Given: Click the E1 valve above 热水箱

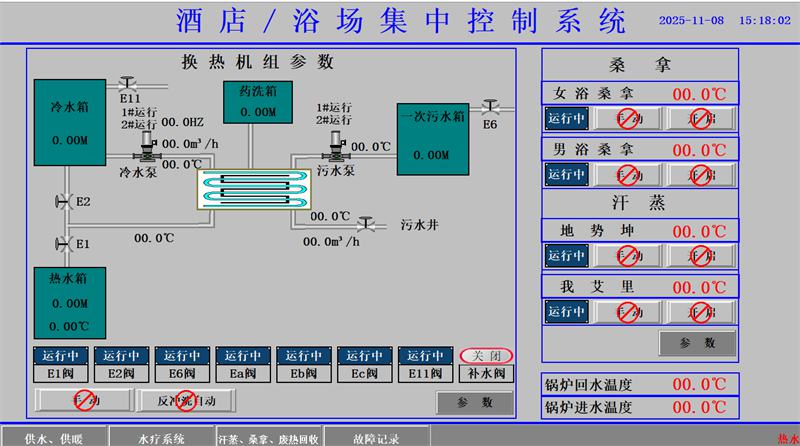Looking at the screenshot, I should pyautogui.click(x=62, y=243).
